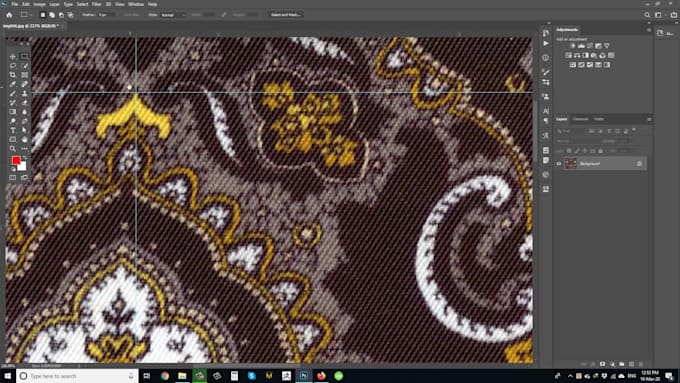Open the Layers panel menu

pyautogui.click(x=649, y=119)
